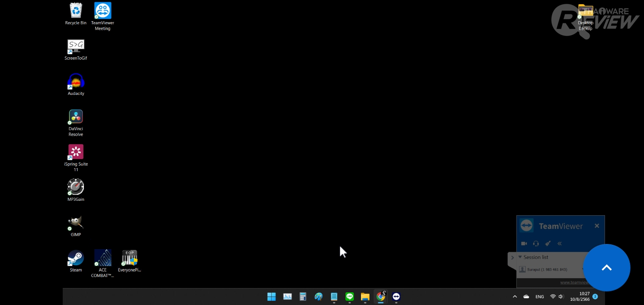Tap the blue round up-arrow button

click(607, 268)
